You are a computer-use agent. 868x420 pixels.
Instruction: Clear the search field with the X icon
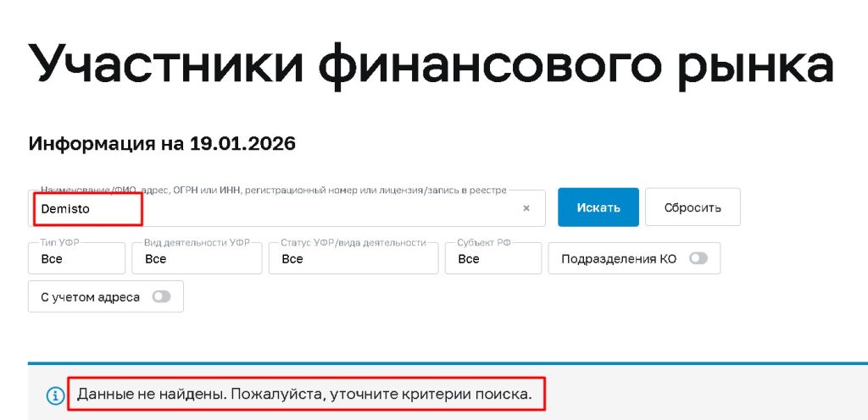(x=526, y=208)
